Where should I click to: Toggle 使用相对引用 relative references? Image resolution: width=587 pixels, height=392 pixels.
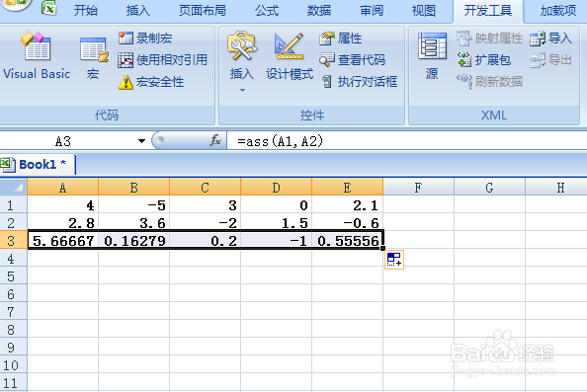pyautogui.click(x=162, y=60)
